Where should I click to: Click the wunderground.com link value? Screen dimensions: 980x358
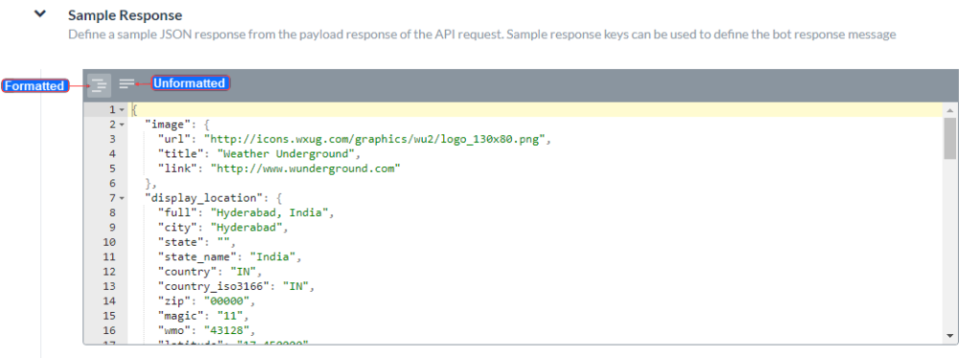305,168
